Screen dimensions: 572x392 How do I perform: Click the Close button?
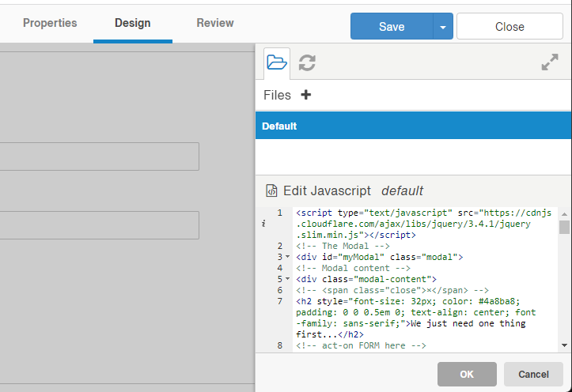[509, 26]
